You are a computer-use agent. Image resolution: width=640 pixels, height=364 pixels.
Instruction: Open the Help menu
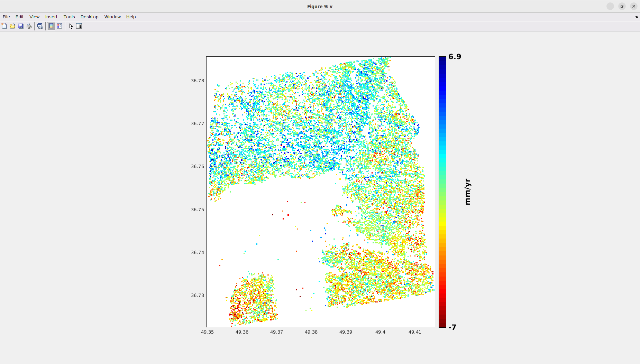(x=131, y=17)
